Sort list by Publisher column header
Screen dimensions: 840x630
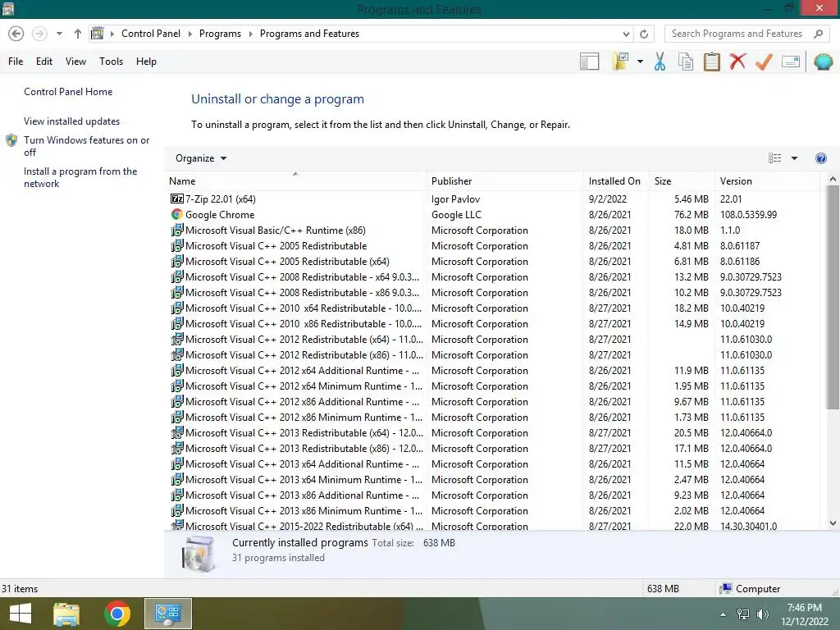pos(504,181)
